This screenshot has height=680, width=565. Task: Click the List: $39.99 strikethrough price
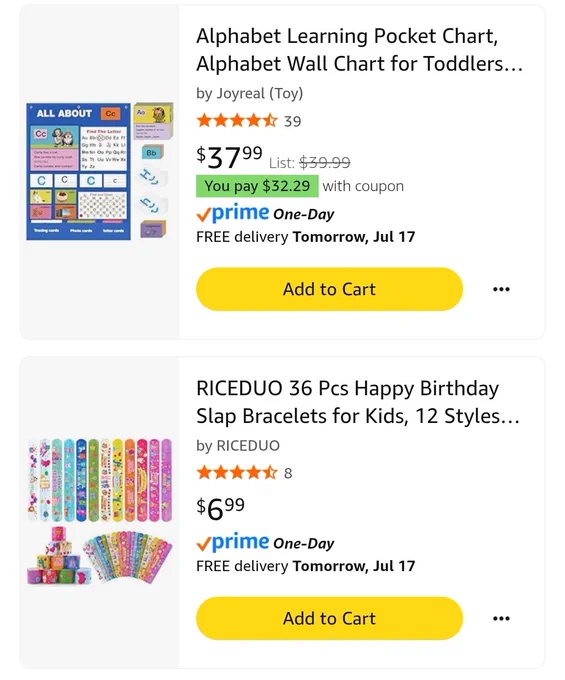coord(310,163)
